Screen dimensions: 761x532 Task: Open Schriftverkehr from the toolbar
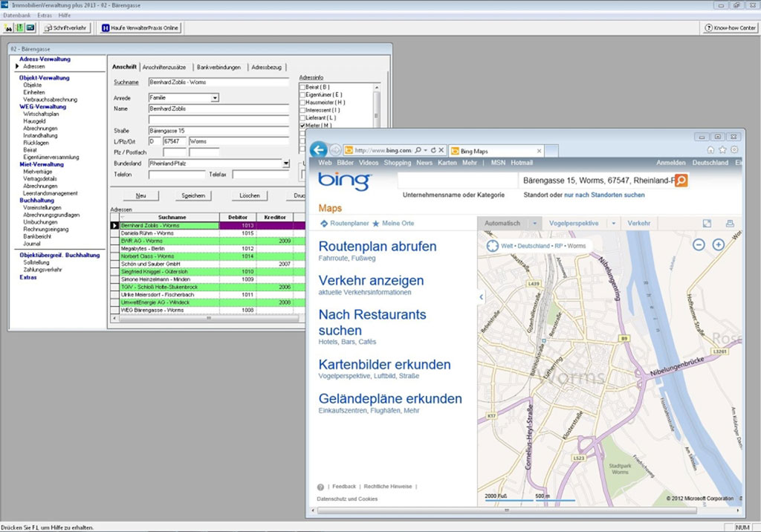[x=65, y=27]
